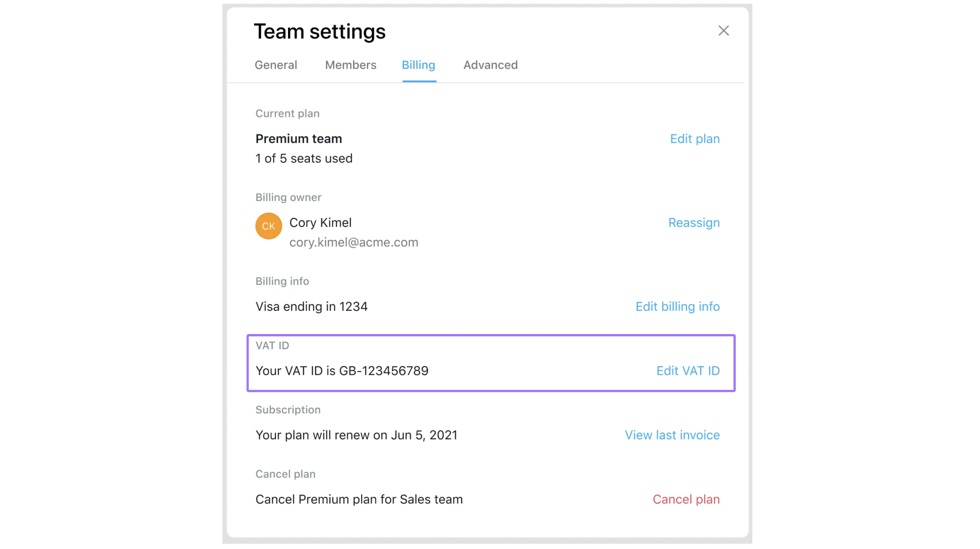980x549 pixels.
Task: Click the '1 of 5 seats used' text
Action: [x=304, y=159]
